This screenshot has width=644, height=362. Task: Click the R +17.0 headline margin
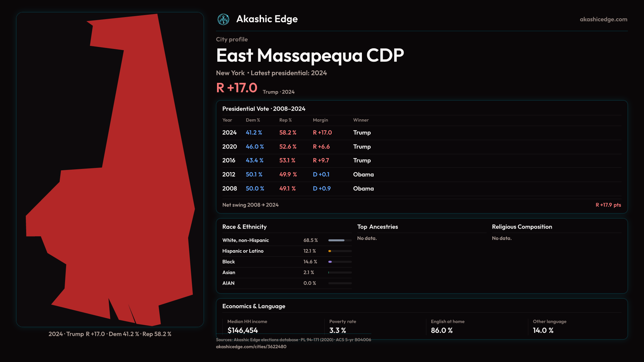(237, 88)
